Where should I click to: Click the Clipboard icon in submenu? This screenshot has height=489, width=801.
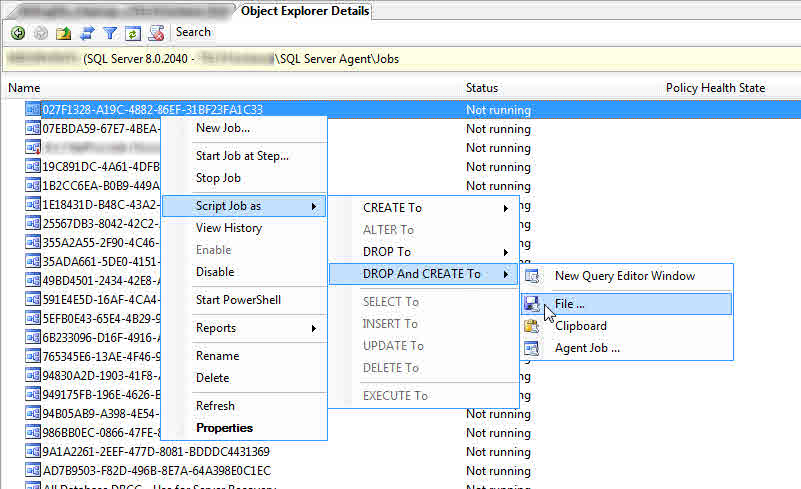(x=532, y=326)
